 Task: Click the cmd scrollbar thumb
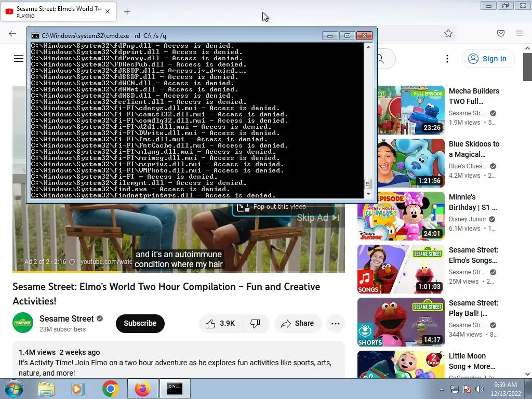pos(368,184)
